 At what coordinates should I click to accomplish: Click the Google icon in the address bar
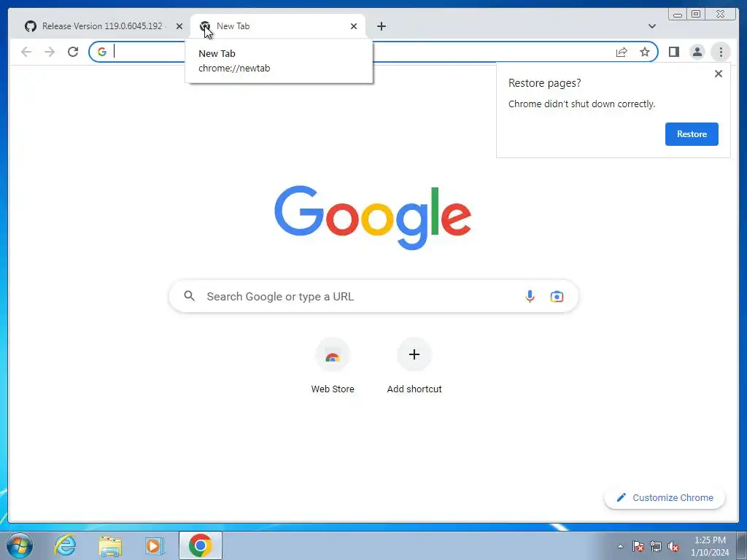click(102, 52)
